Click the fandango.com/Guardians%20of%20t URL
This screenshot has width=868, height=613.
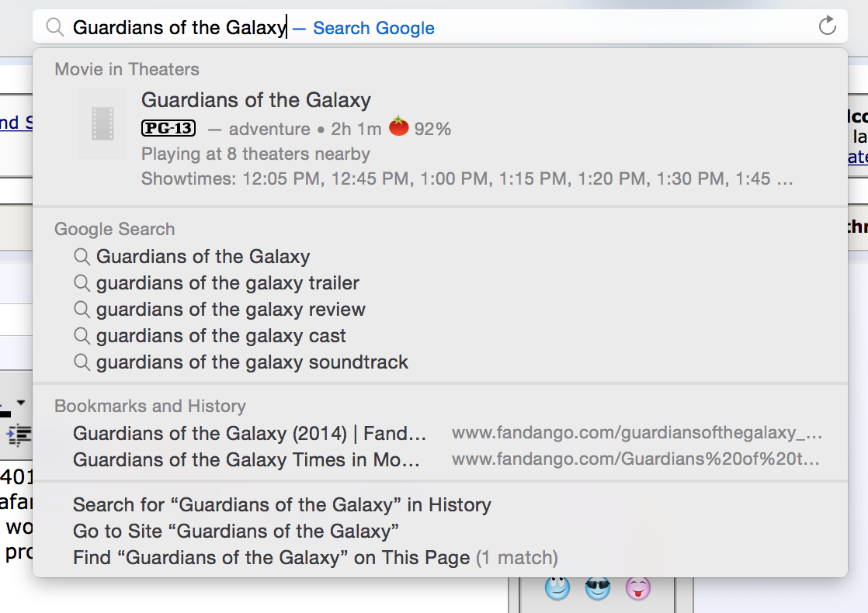click(636, 459)
